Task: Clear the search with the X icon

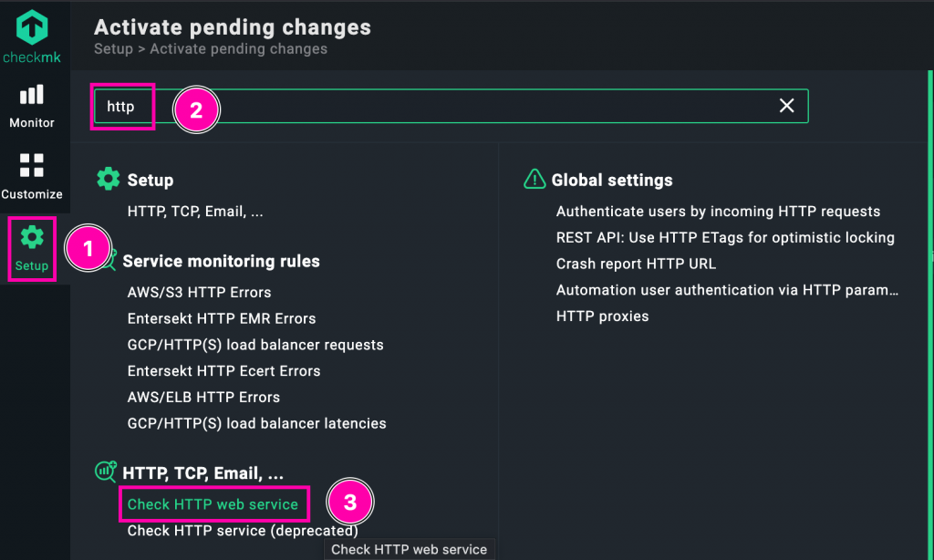Action: click(x=787, y=106)
